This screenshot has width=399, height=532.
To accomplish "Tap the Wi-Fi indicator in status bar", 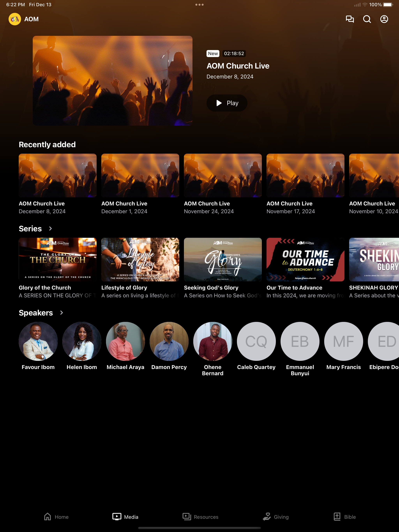I will point(365,4).
